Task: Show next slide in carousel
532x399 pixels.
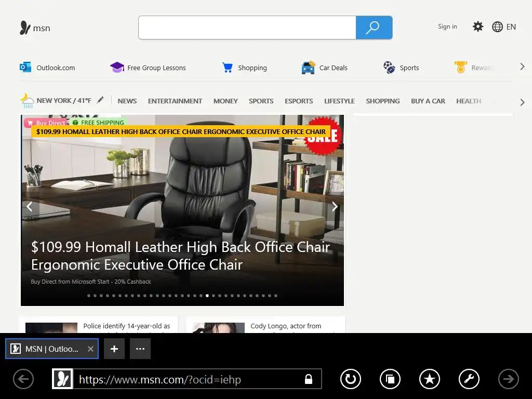Action: tap(335, 206)
